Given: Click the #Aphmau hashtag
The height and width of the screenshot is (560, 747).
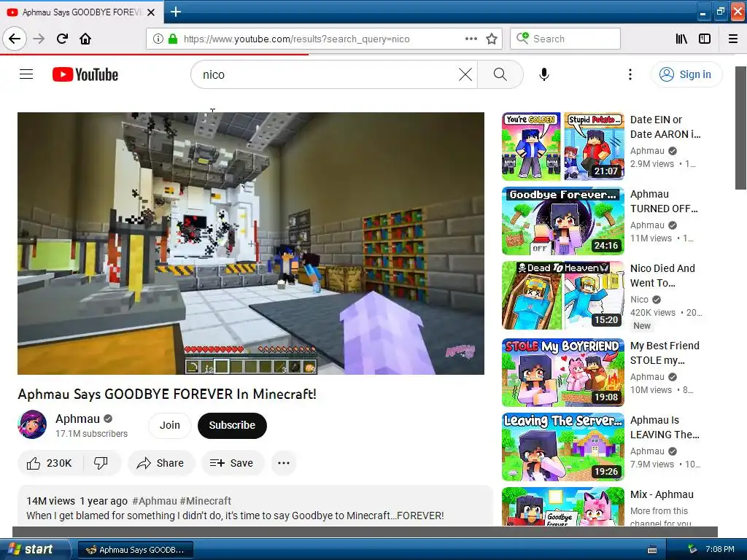Looking at the screenshot, I should tap(155, 501).
